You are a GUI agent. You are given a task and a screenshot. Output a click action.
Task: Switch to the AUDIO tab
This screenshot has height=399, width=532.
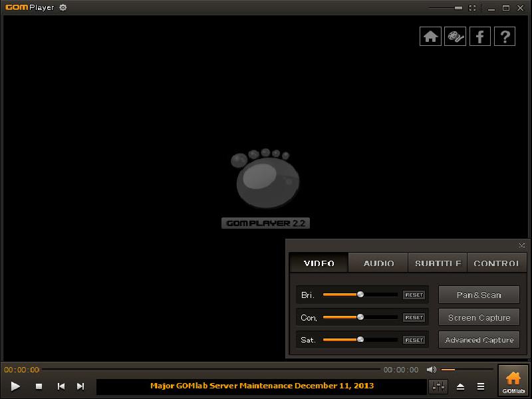[x=378, y=263]
